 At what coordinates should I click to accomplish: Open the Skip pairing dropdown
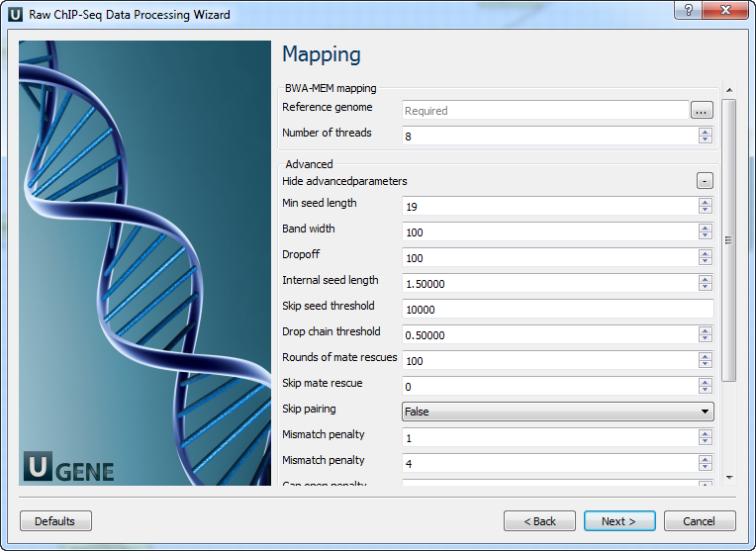point(558,412)
